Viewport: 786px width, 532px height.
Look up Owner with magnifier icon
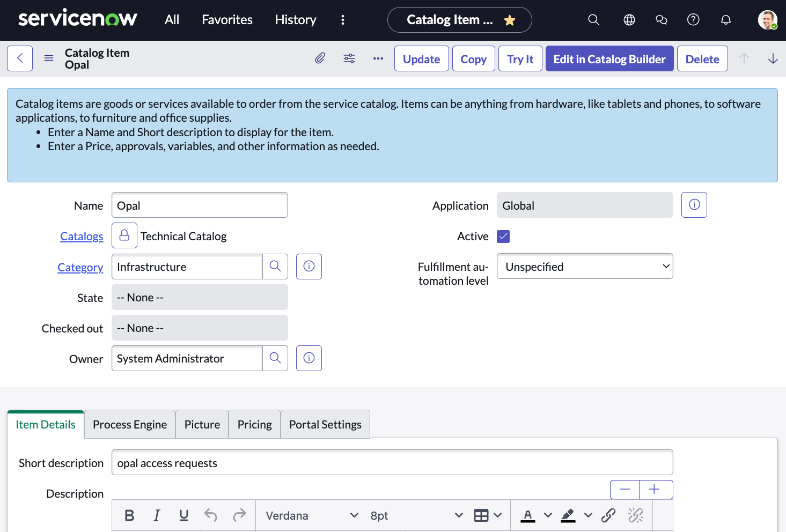275,358
